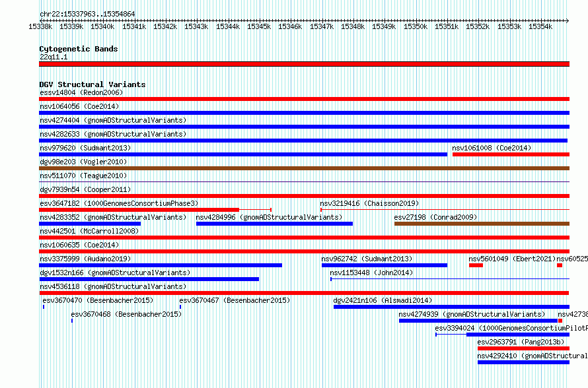588x388 pixels.
Task: Click the blue nsv962742 (Sudmant2013) bar
Action: click(x=385, y=265)
